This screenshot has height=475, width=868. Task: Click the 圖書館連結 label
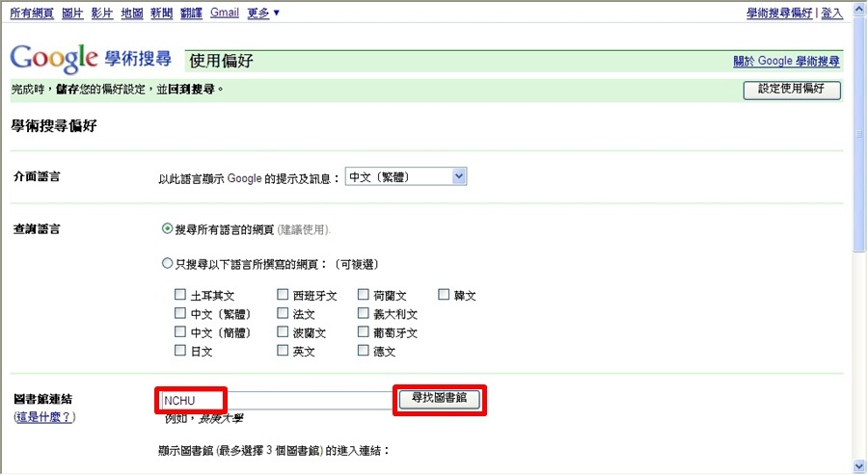42,399
